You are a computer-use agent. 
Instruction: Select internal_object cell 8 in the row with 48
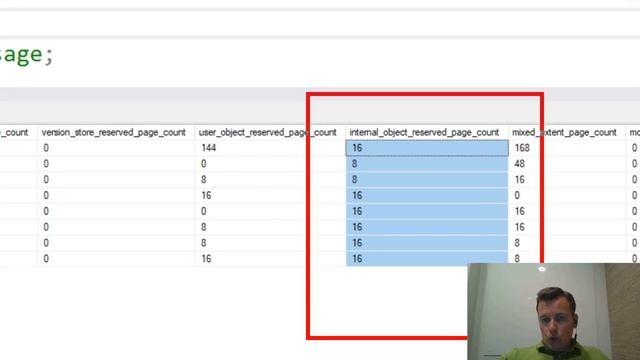click(427, 164)
